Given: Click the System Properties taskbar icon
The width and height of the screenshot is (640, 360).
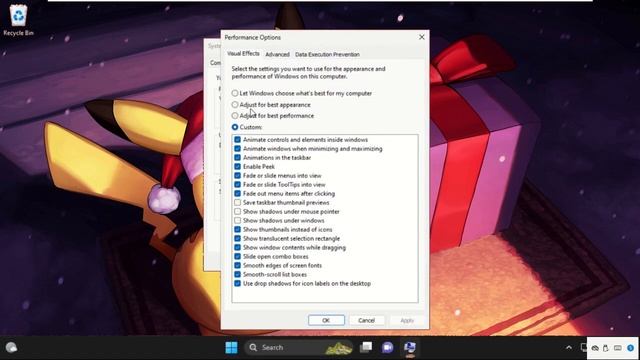Looking at the screenshot, I should (x=409, y=347).
